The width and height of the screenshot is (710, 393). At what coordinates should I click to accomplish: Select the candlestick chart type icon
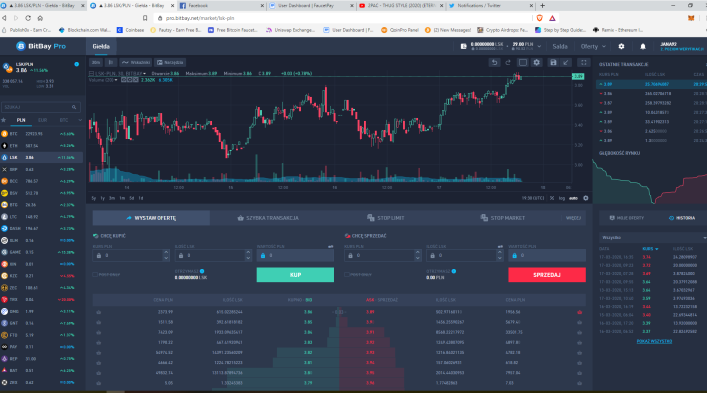pos(111,62)
